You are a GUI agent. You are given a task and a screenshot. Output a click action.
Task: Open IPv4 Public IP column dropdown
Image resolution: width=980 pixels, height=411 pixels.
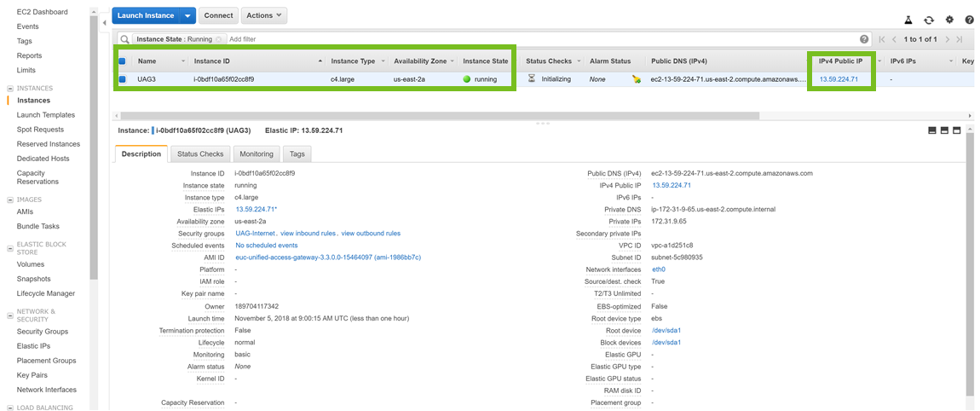(x=879, y=61)
